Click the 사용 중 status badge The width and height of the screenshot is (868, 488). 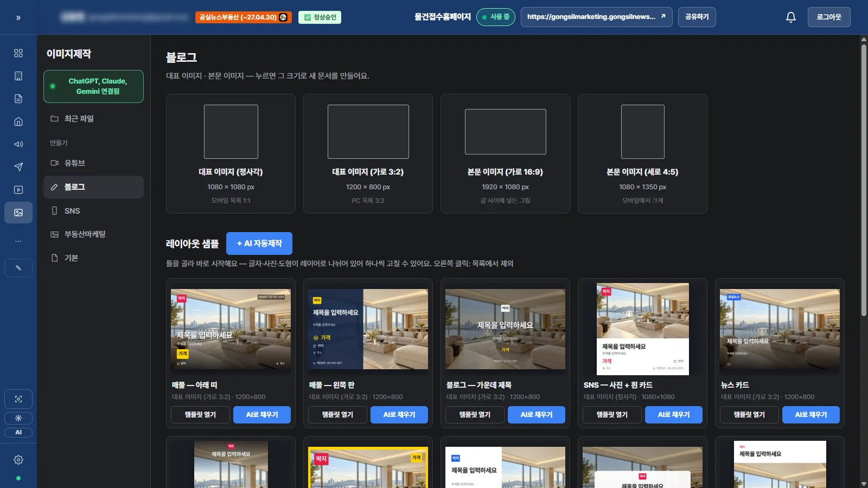coord(496,17)
